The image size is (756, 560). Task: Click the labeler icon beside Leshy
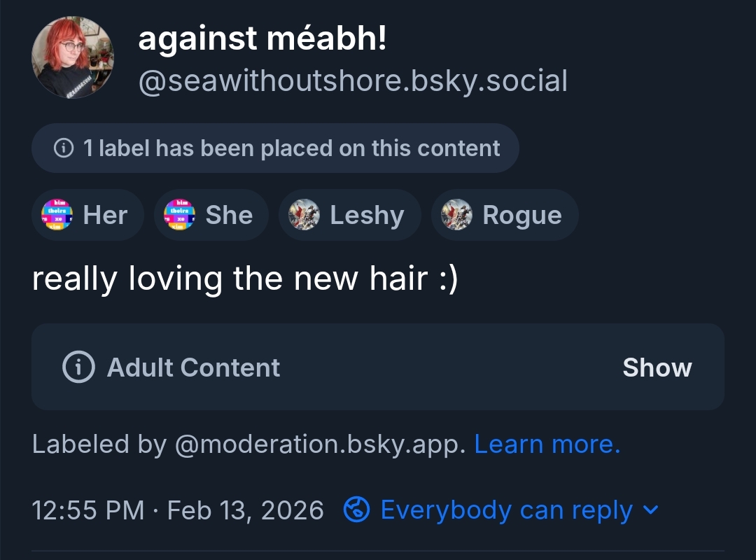click(x=304, y=215)
